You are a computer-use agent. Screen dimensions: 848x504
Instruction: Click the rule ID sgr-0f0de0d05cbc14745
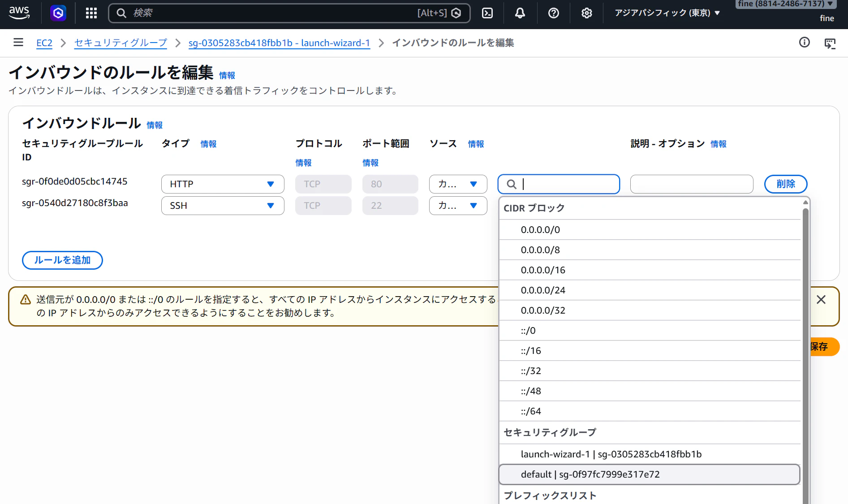coord(75,181)
